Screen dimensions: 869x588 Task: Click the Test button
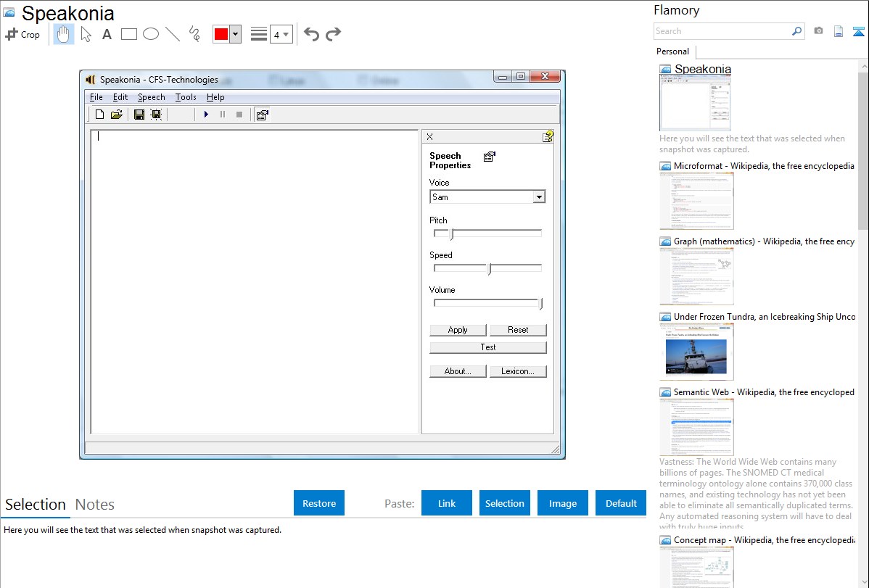coord(487,347)
